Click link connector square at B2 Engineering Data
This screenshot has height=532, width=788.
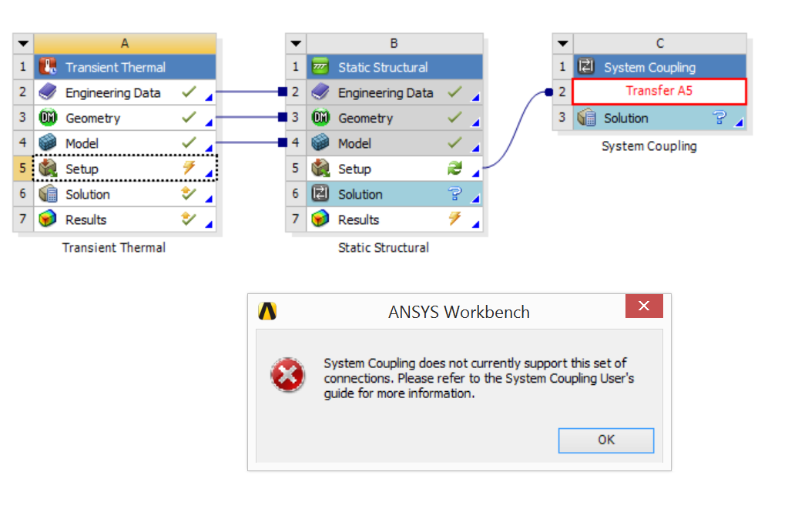[x=283, y=92]
